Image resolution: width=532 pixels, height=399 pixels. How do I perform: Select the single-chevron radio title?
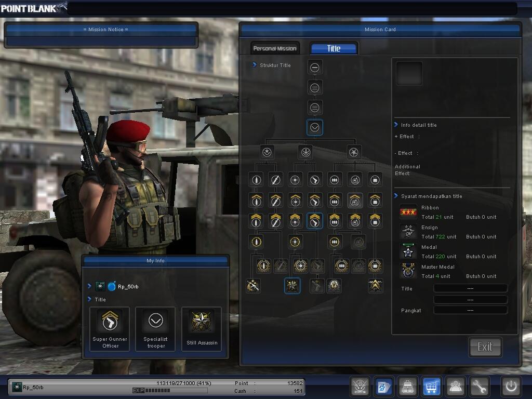click(355, 201)
